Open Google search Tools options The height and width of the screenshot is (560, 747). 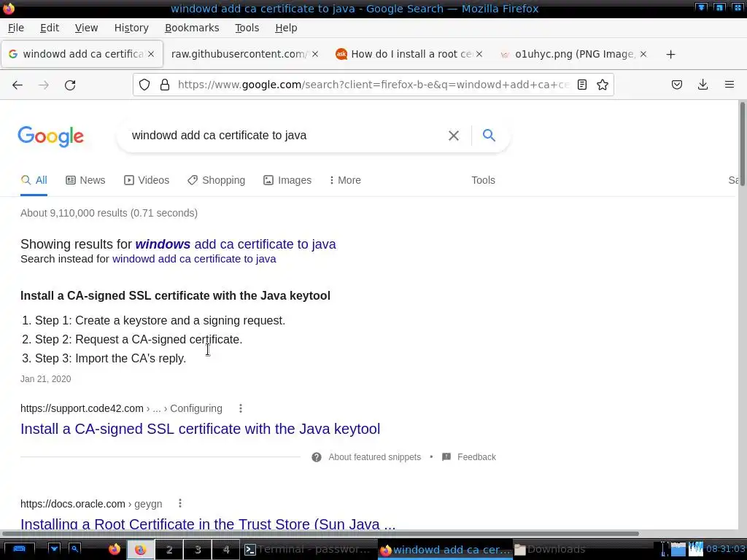[x=483, y=181]
